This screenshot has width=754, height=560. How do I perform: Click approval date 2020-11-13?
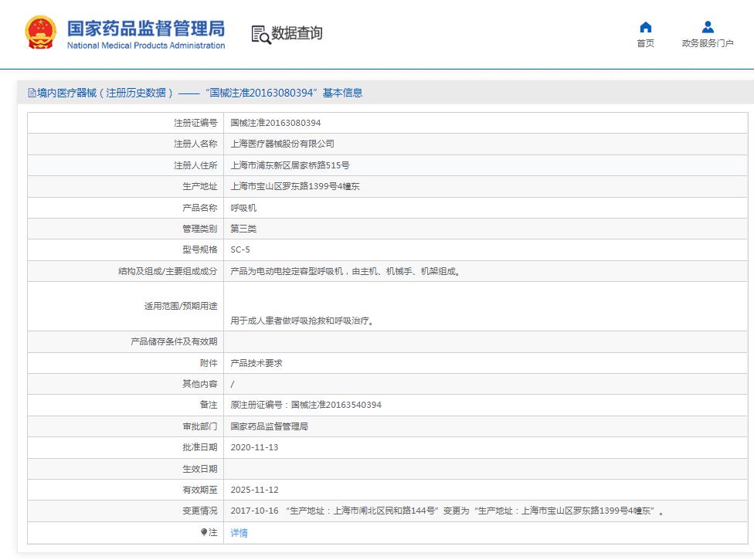(254, 447)
